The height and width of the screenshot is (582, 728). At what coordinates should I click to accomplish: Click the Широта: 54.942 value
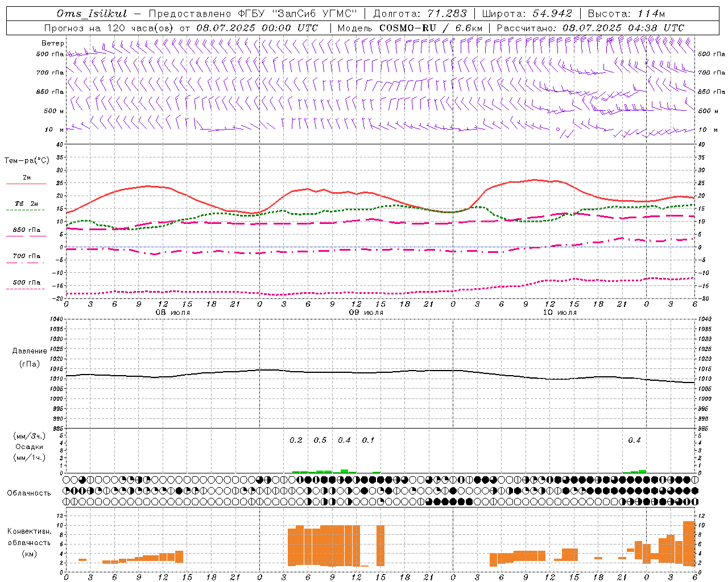pyautogui.click(x=527, y=14)
